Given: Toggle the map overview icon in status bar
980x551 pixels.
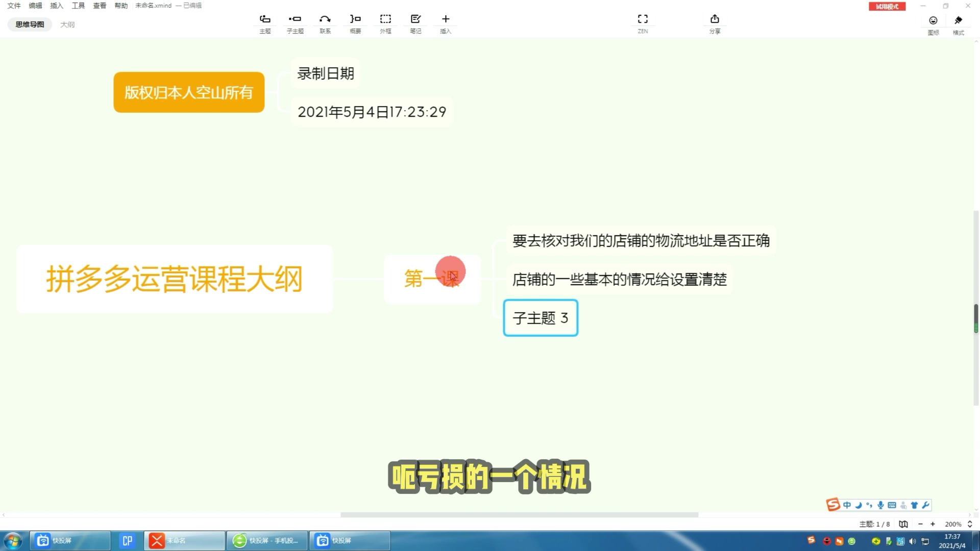Looking at the screenshot, I should tap(903, 524).
